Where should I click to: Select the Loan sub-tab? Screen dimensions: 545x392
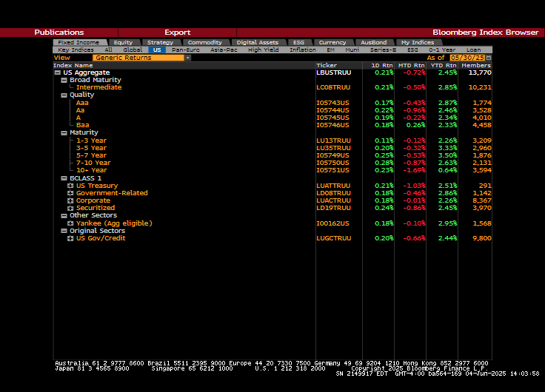[474, 50]
